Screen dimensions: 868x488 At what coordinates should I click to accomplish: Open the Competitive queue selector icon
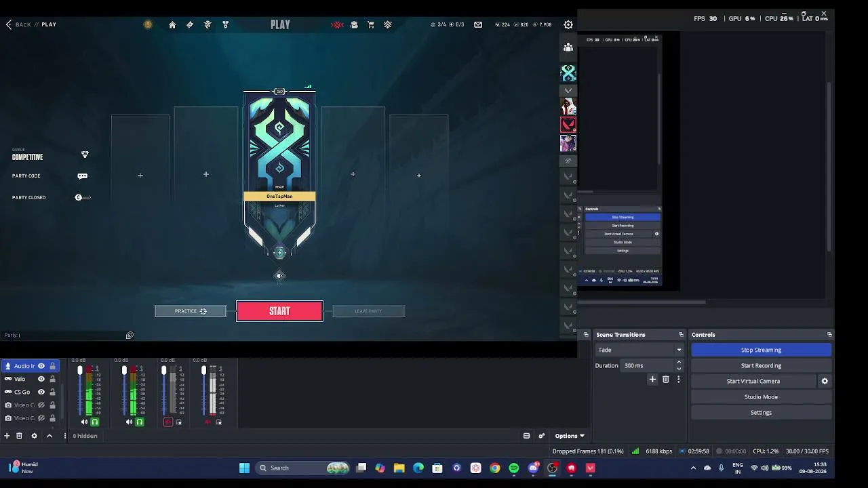point(85,155)
